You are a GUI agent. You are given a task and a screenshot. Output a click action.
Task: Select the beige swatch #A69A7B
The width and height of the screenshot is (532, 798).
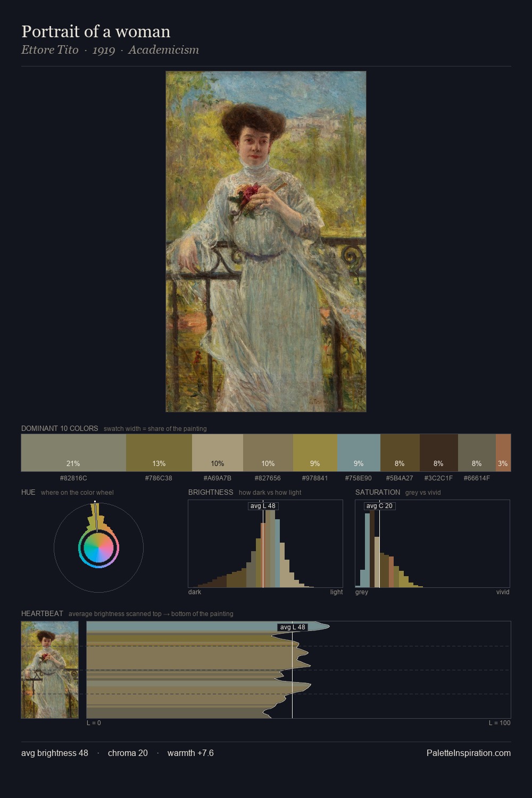[218, 453]
